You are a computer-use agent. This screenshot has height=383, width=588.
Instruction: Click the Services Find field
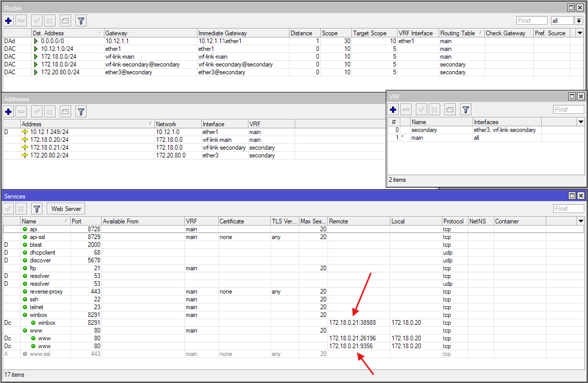[568, 209]
